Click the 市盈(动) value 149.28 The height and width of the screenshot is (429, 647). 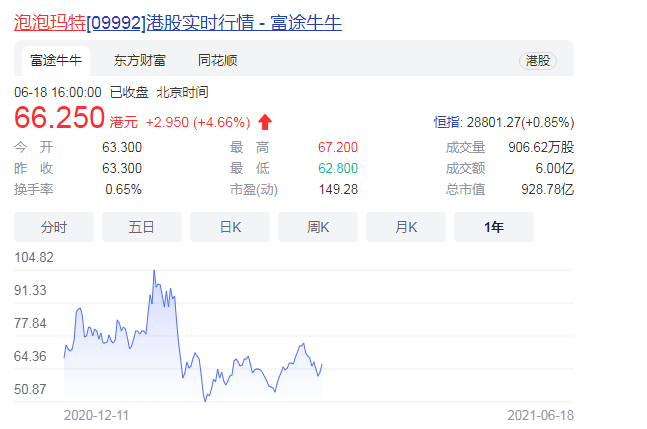pos(338,189)
